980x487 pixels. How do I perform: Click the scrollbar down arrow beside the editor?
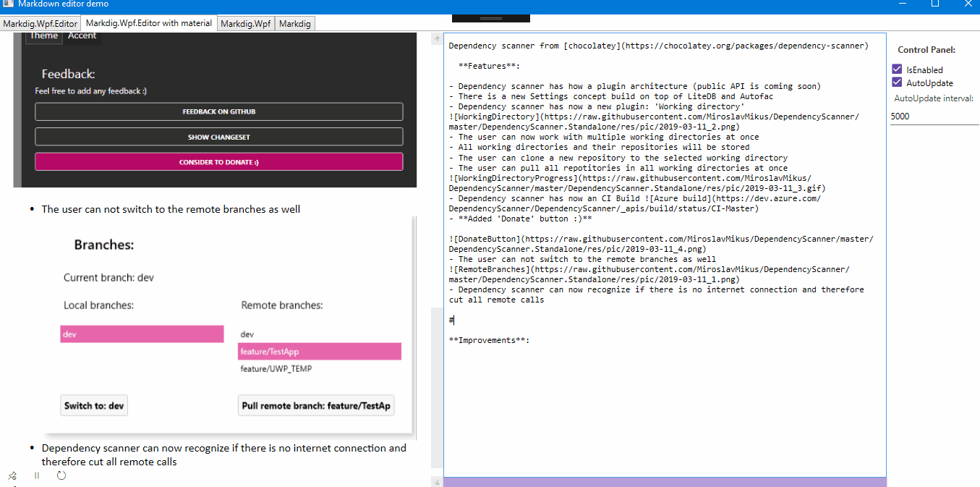point(437,481)
